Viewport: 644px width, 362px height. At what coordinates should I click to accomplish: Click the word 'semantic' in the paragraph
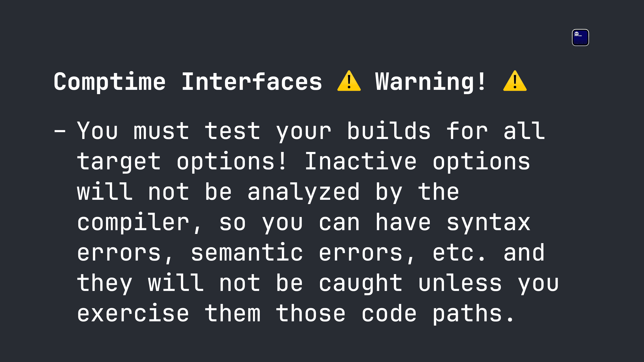pos(247,253)
